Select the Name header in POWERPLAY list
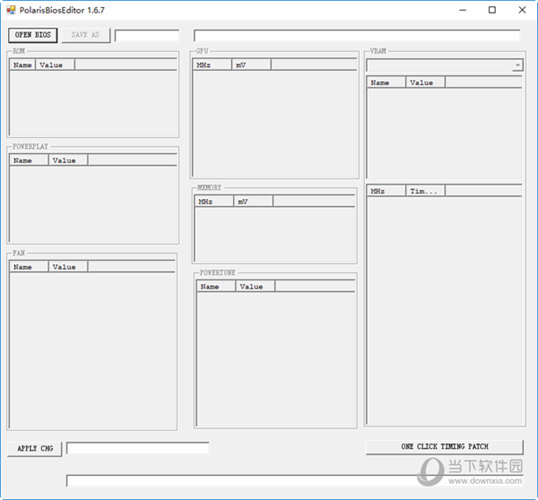538x500 pixels. coord(29,160)
